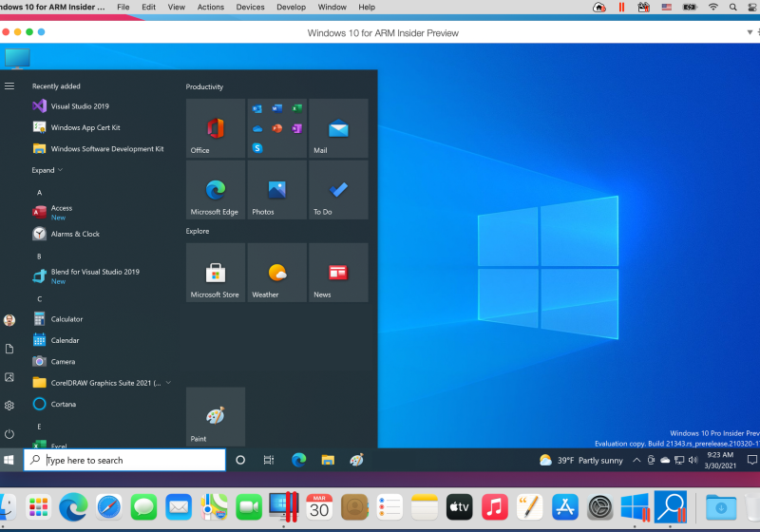Open Settings gear in Start sidebar
The image size is (760, 532).
[9, 406]
